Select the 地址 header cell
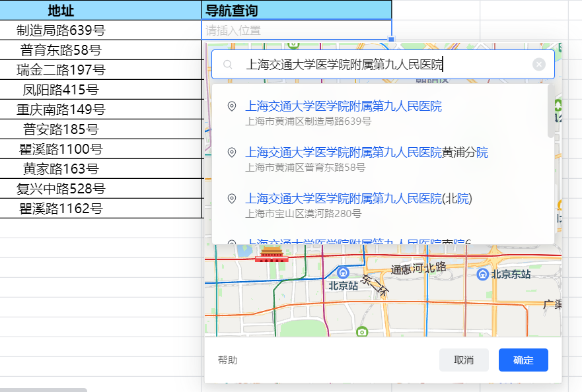The width and height of the screenshot is (582, 392). coord(100,10)
